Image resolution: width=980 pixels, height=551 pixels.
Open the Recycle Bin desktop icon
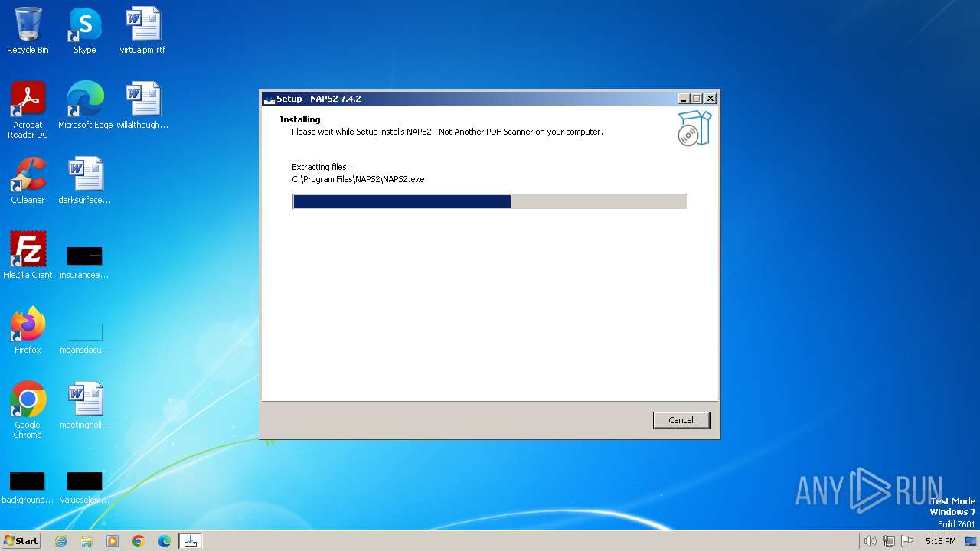click(28, 31)
